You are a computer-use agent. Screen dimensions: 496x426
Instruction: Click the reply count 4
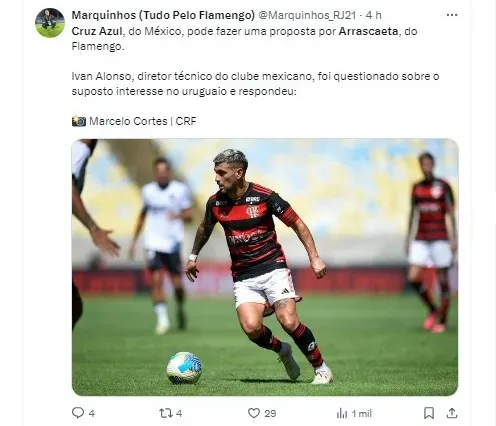(92, 414)
